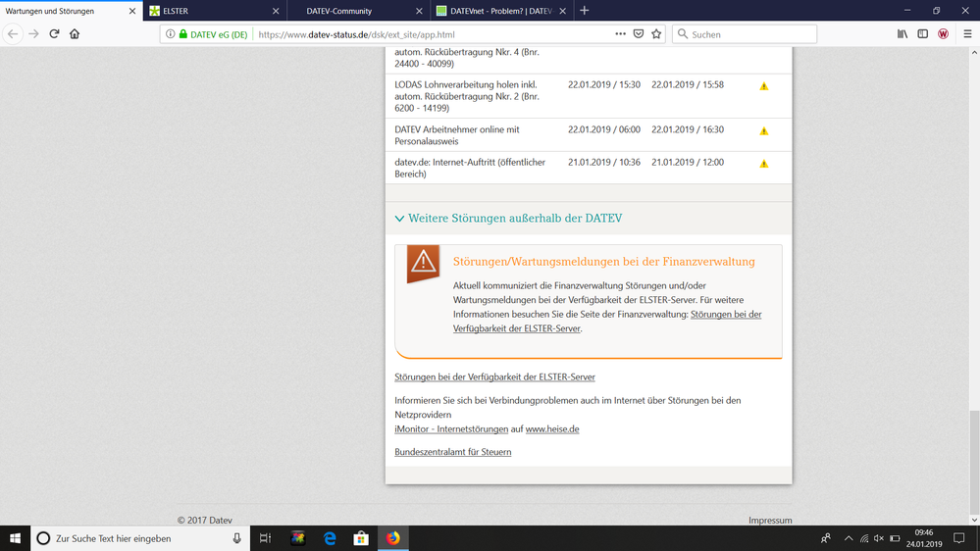
Task: Click the scrollbar down arrow
Action: coord(974,520)
